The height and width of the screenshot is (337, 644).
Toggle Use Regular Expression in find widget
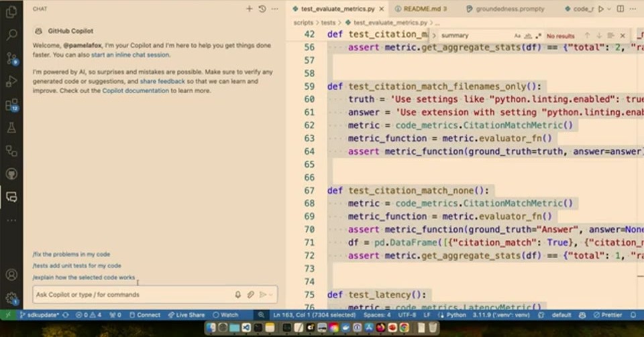[x=539, y=36]
